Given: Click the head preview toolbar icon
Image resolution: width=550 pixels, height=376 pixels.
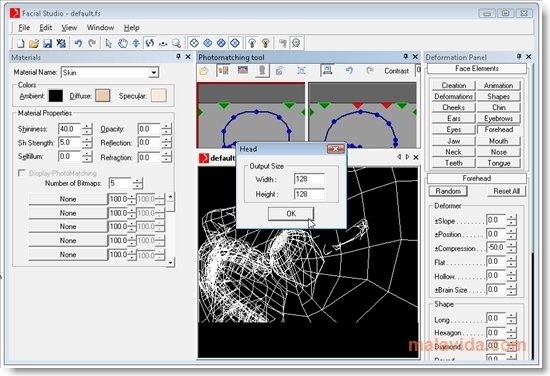Looking at the screenshot, I should click(x=296, y=43).
